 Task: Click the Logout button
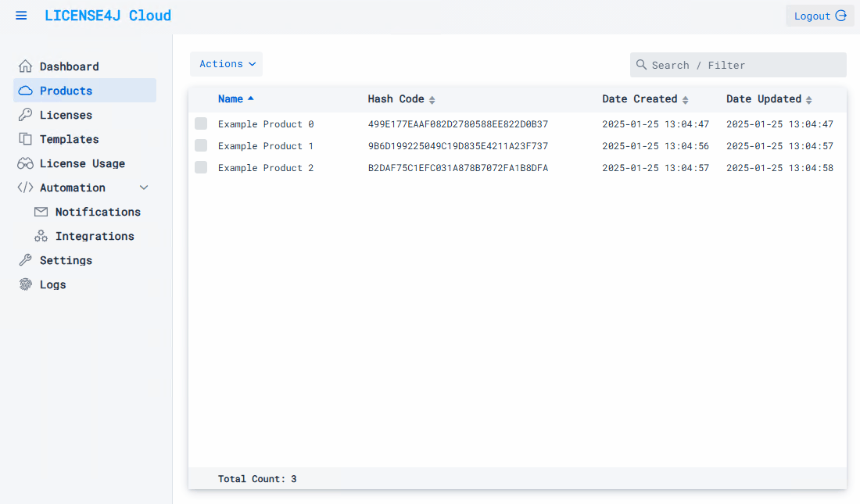[x=820, y=16]
